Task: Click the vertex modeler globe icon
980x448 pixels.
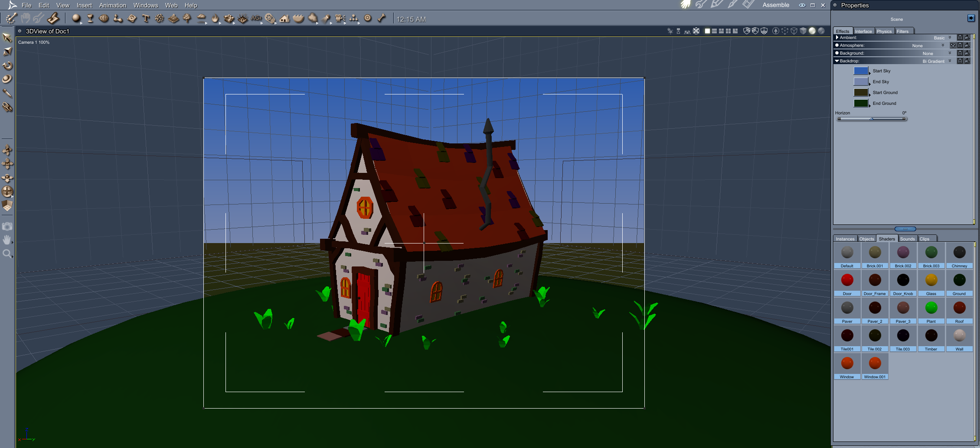Action: click(104, 18)
